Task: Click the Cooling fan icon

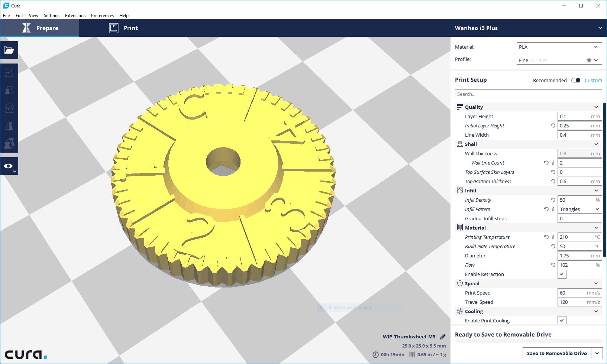Action: point(460,311)
